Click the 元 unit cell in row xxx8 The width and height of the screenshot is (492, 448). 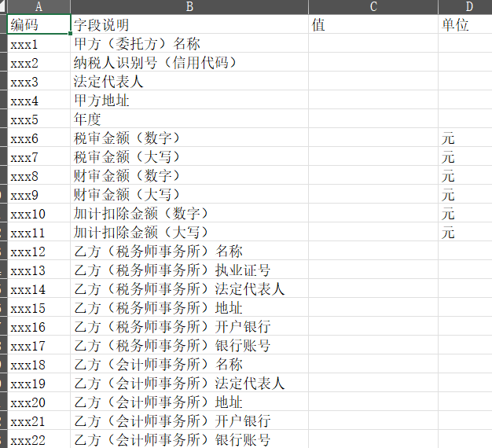[465, 174]
